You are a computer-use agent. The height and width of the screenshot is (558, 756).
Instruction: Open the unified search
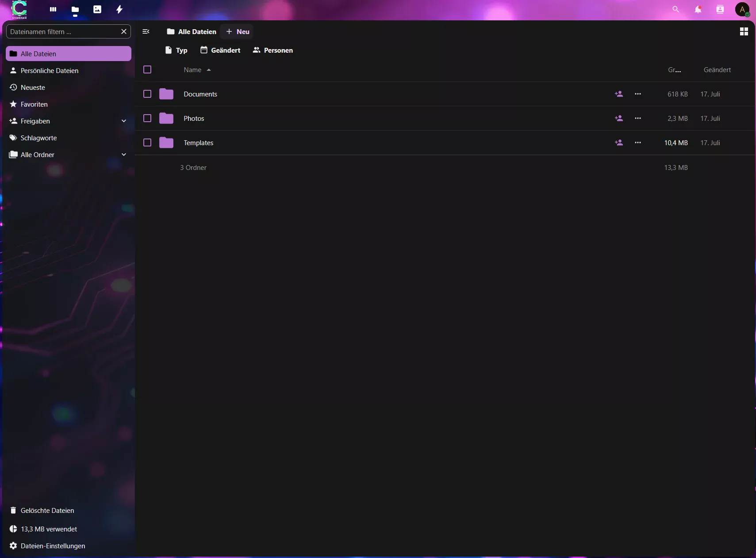[x=675, y=9]
